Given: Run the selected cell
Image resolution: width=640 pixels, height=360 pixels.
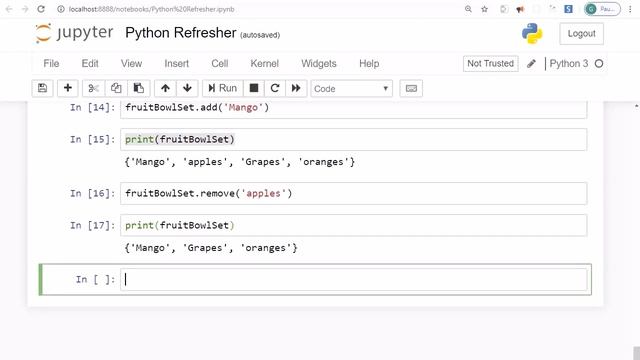Looking at the screenshot, I should coord(223,88).
